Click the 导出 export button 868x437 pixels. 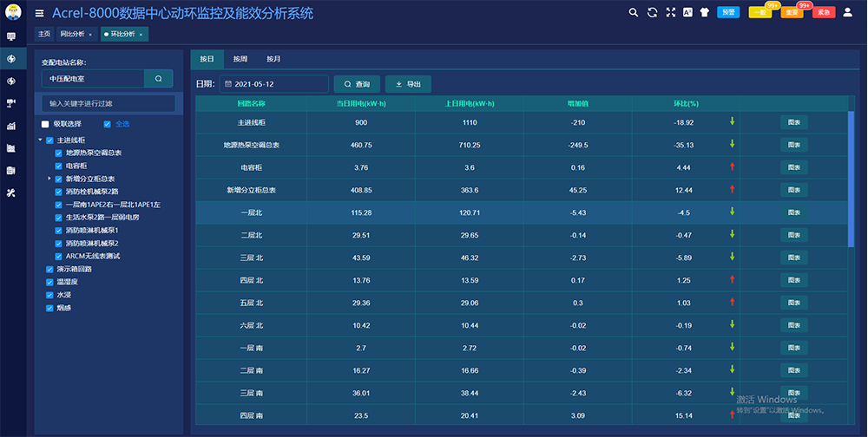[408, 84]
